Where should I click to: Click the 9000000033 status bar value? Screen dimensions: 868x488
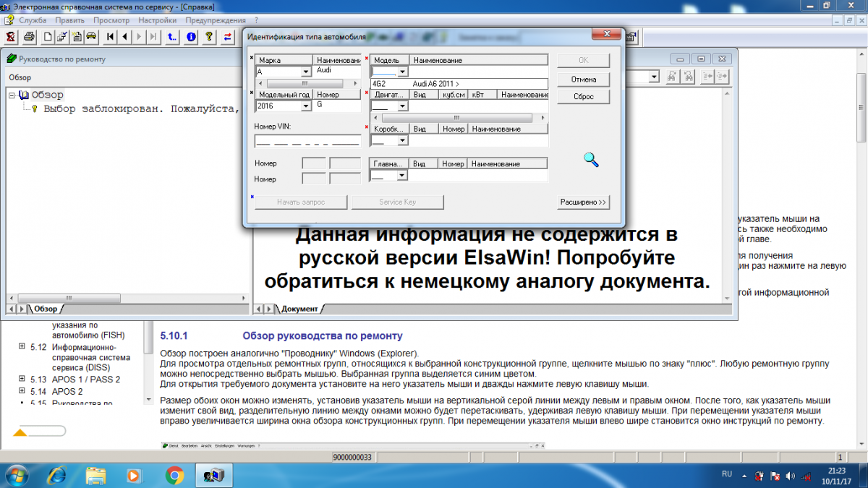point(352,458)
